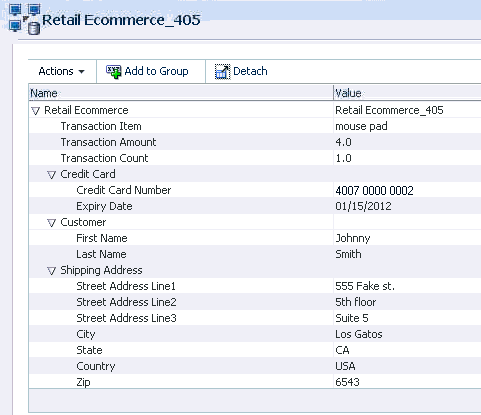Collapse the Customer section

[51, 223]
